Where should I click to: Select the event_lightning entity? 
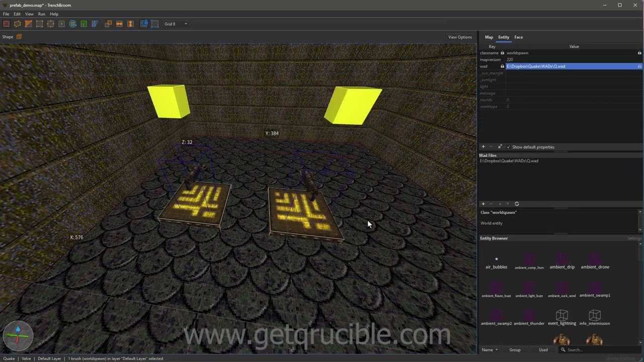(562, 318)
